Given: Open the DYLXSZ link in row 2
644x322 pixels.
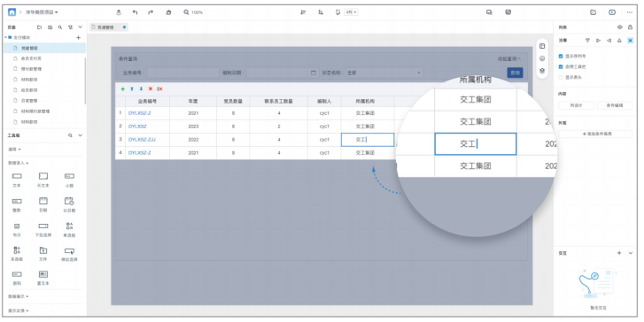Looking at the screenshot, I should click(x=137, y=126).
